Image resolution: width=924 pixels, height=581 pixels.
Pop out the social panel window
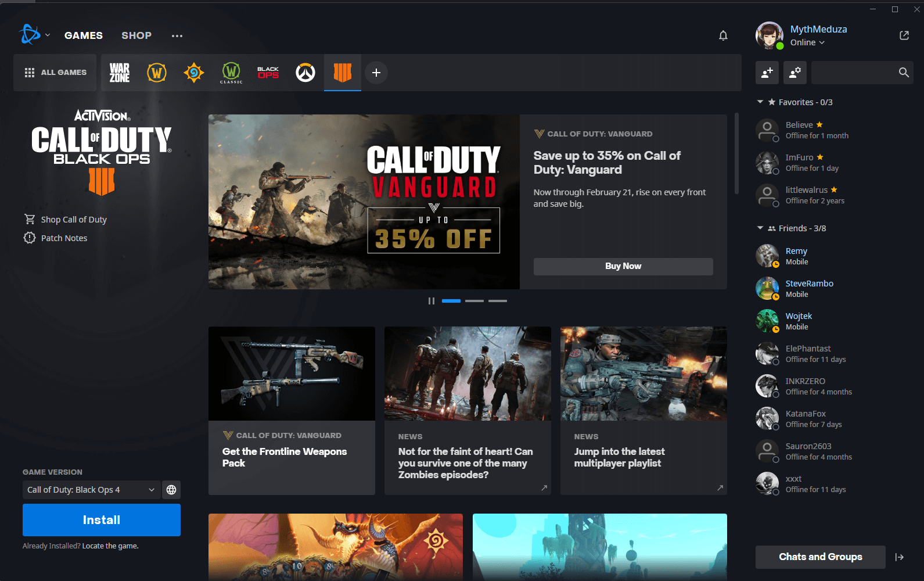tap(904, 35)
